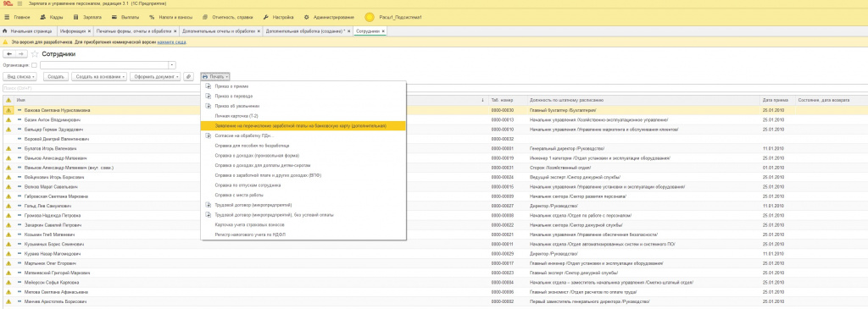Open the Вид списка dropdown
Screen dimensions: 868x309
[x=21, y=76]
